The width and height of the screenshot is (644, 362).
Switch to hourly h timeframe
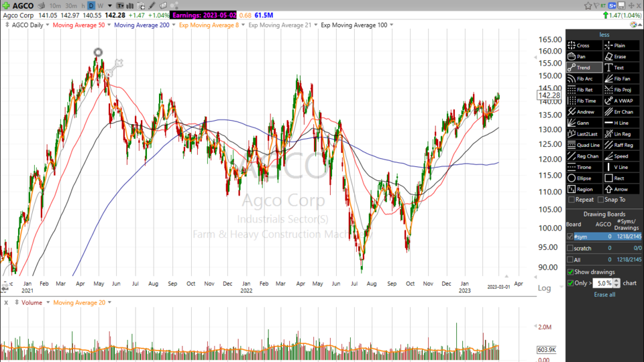[x=83, y=6]
